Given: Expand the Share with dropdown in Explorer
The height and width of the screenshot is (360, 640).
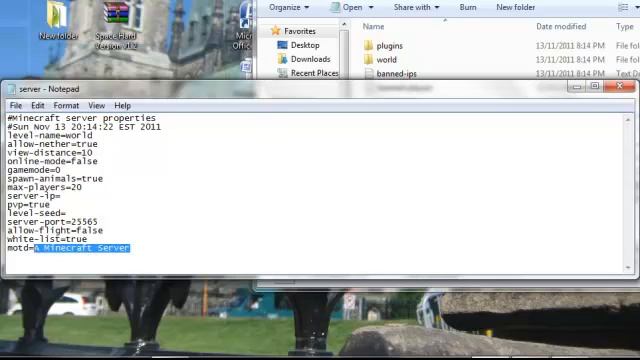Looking at the screenshot, I should pos(416,7).
